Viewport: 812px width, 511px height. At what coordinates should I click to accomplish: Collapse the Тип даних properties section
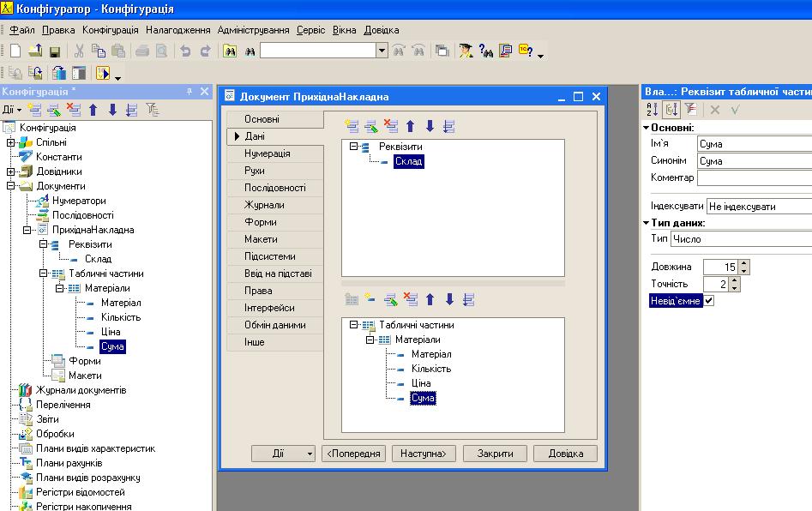(647, 223)
